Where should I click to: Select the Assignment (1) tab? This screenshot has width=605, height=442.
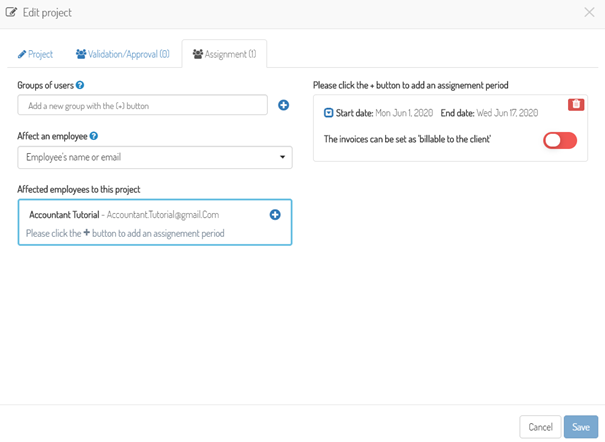tap(224, 54)
